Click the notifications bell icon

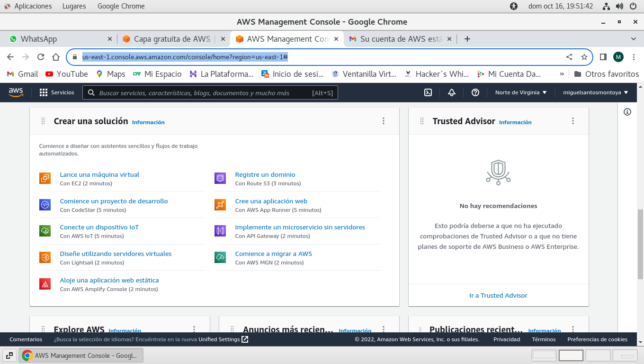point(452,92)
